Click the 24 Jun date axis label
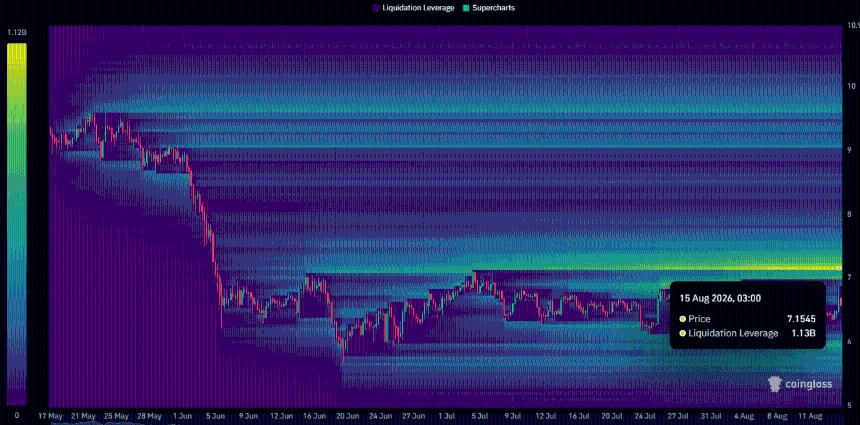This screenshot has height=425, width=860. click(x=381, y=417)
